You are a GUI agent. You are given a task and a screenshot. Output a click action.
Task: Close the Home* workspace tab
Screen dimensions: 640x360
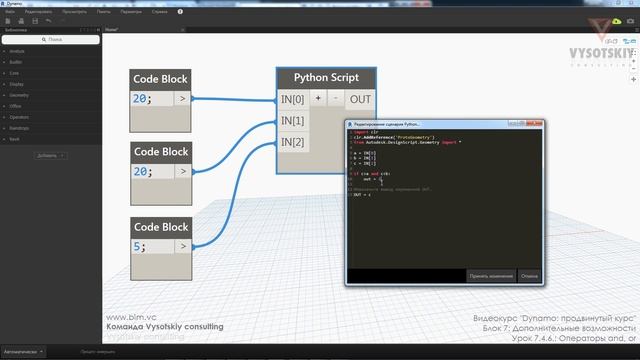tap(182, 29)
